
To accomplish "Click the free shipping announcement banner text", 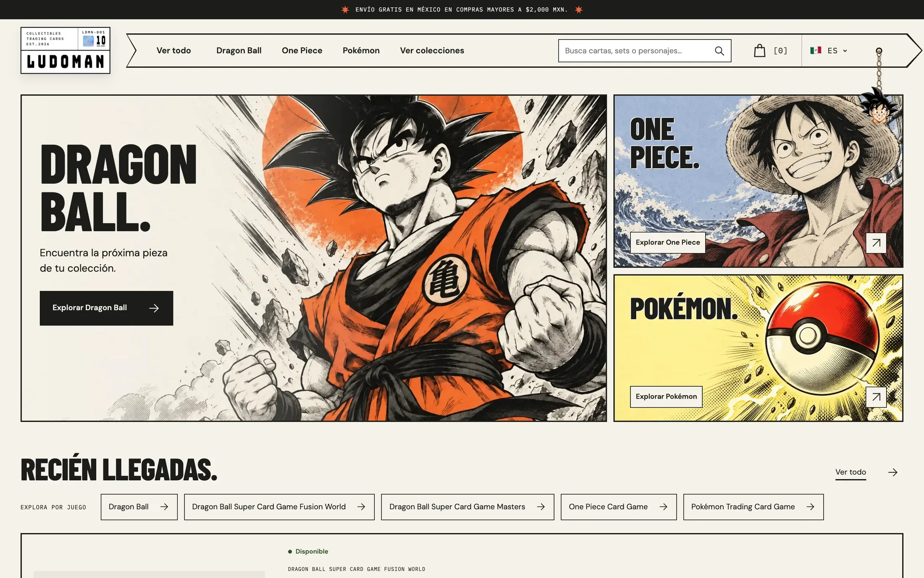I will click(x=462, y=10).
